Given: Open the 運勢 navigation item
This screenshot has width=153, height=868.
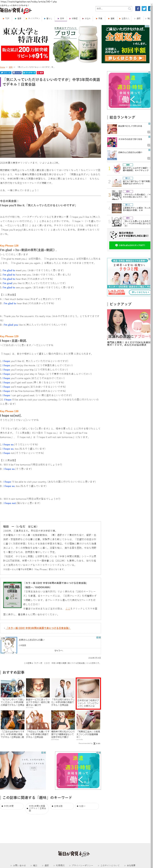Looking at the screenshot, I should pyautogui.click(x=111, y=18).
